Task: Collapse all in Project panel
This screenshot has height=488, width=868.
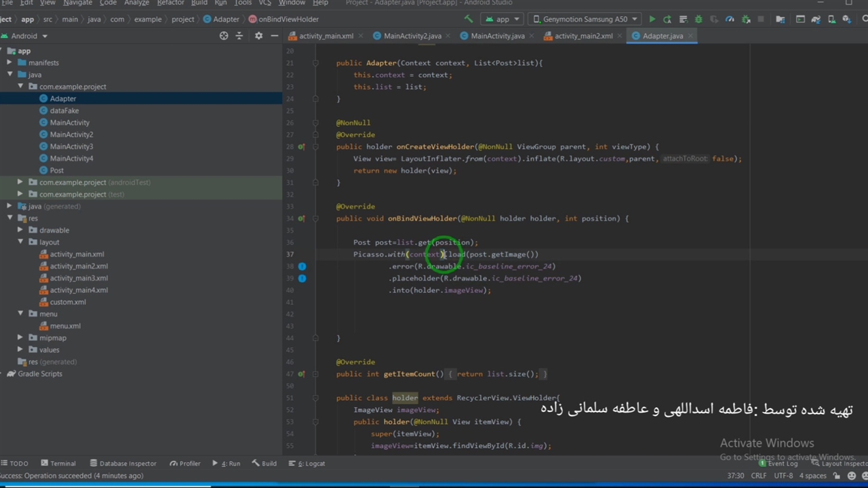Action: (239, 36)
